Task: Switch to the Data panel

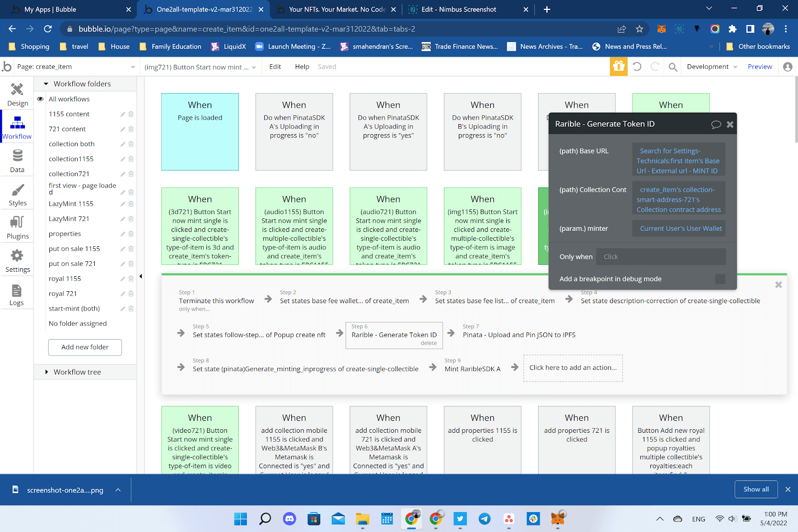Action: [x=17, y=161]
